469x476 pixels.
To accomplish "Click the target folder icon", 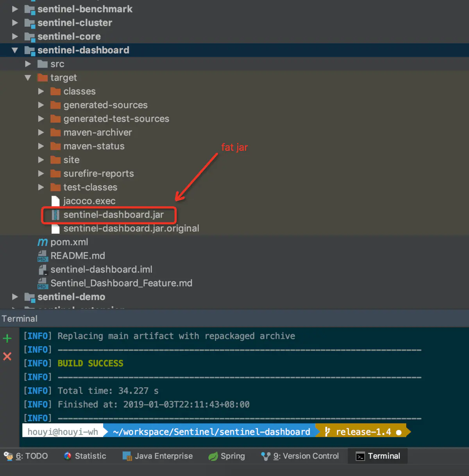I will point(43,77).
